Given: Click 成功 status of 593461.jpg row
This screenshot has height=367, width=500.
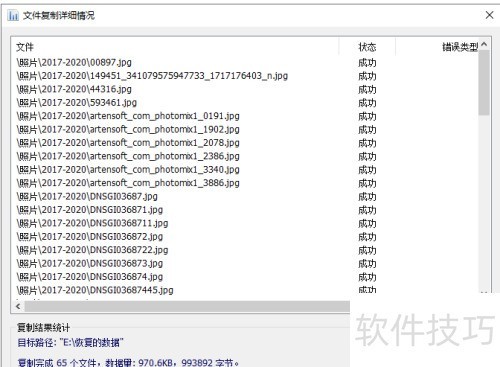Looking at the screenshot, I should tap(367, 103).
